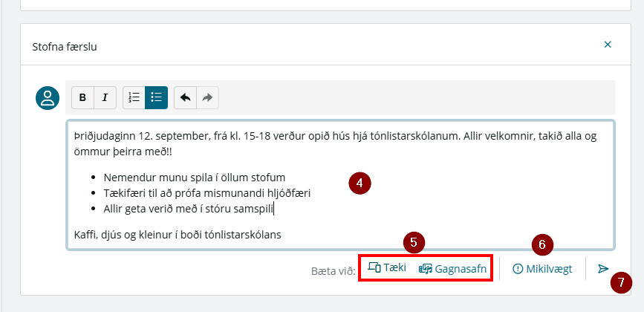The width and height of the screenshot is (644, 312).
Task: Toggle bold formatting with the B button
Action: [x=83, y=97]
